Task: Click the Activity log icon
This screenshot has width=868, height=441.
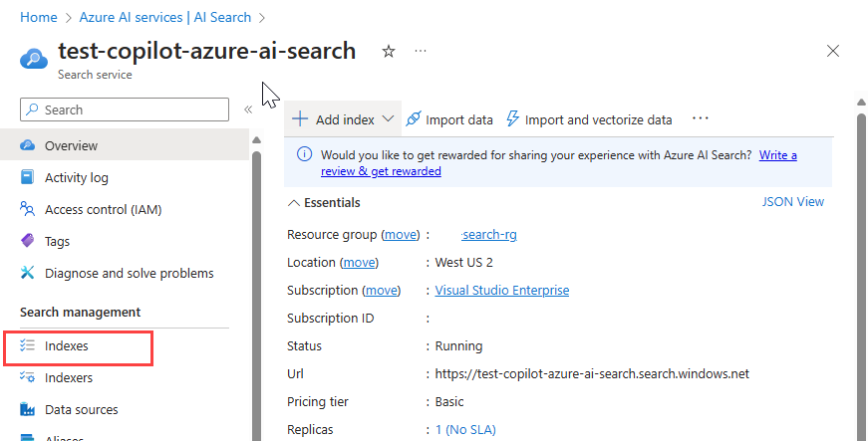Action: pos(27,177)
